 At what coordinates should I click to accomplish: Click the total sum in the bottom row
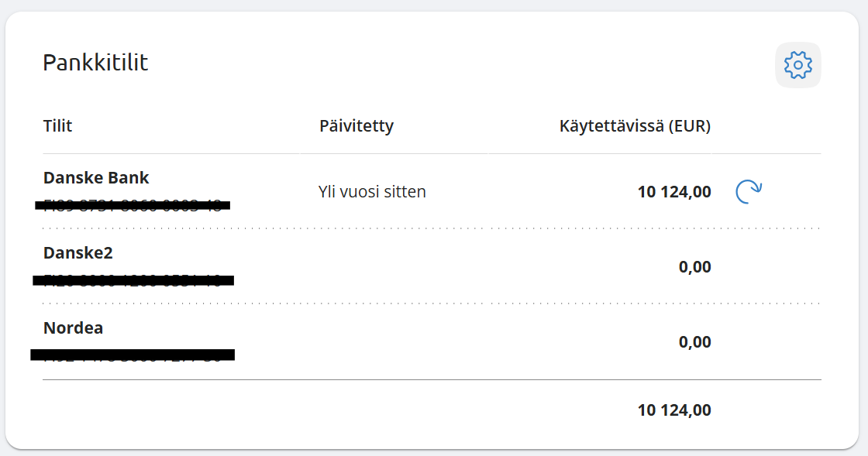(674, 410)
